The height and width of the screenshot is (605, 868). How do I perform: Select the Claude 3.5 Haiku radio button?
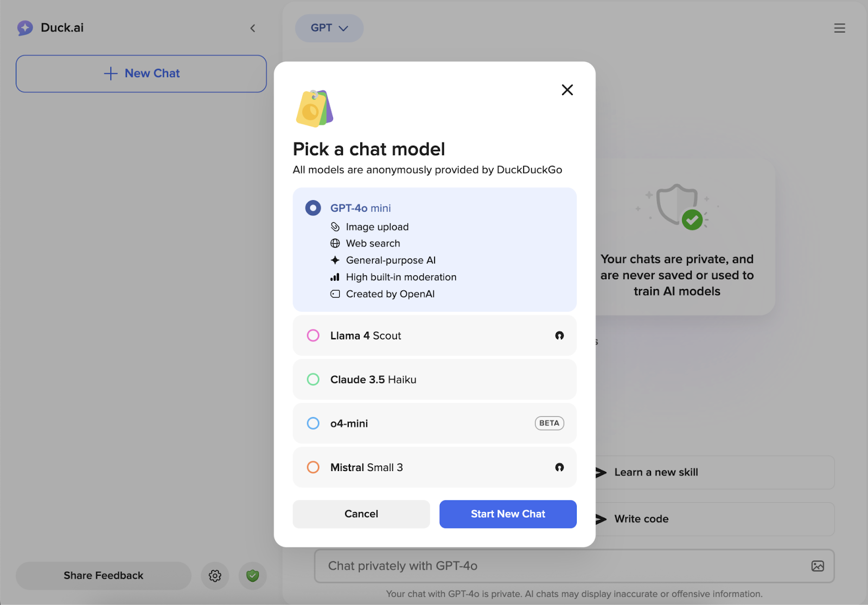click(313, 379)
